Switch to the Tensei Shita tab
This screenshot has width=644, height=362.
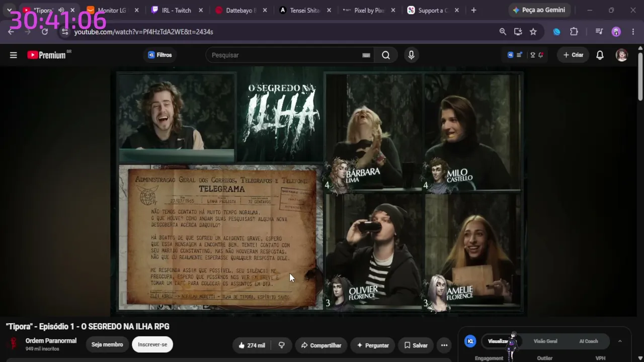[x=305, y=10]
